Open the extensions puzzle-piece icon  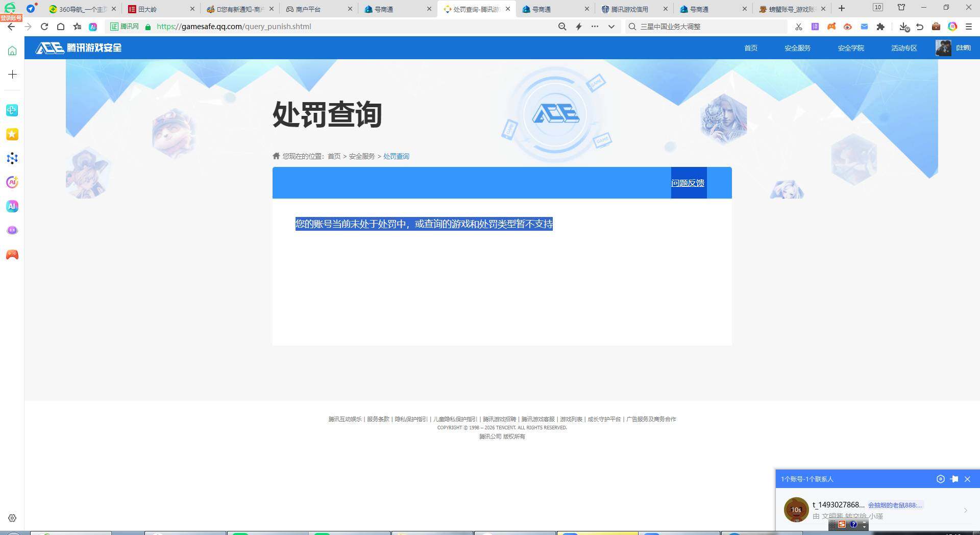(x=880, y=27)
